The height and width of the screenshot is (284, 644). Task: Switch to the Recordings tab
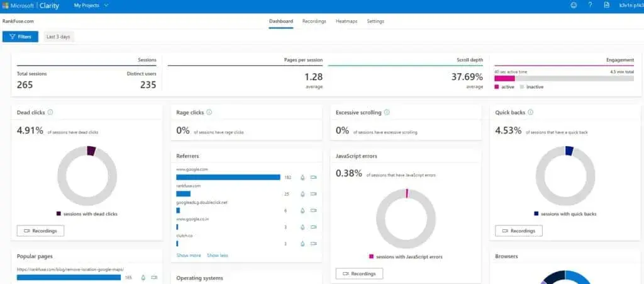point(314,21)
